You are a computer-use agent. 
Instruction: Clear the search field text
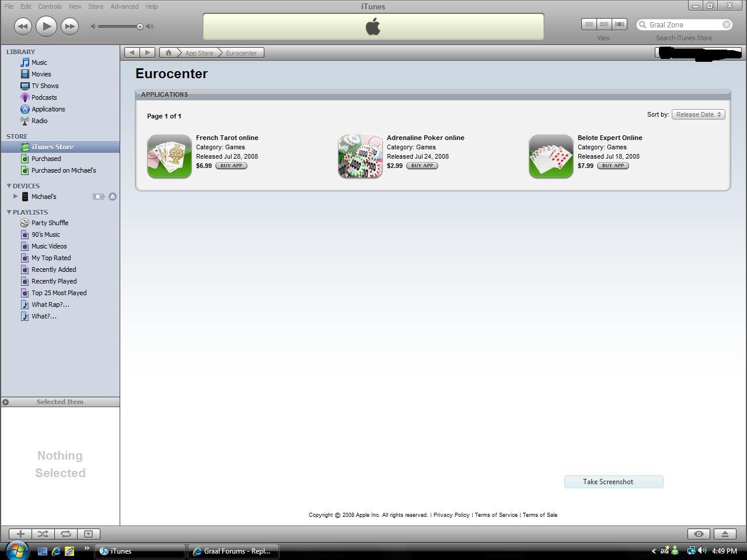727,24
